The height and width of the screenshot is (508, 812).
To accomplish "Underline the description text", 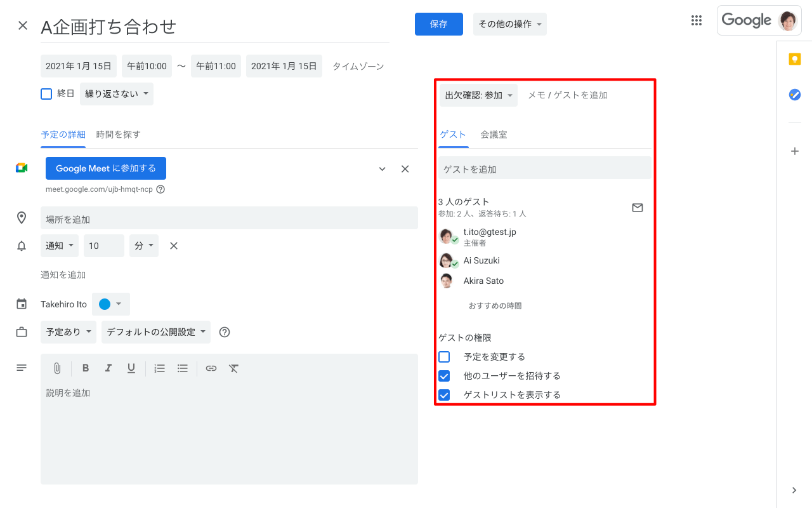I will [131, 368].
